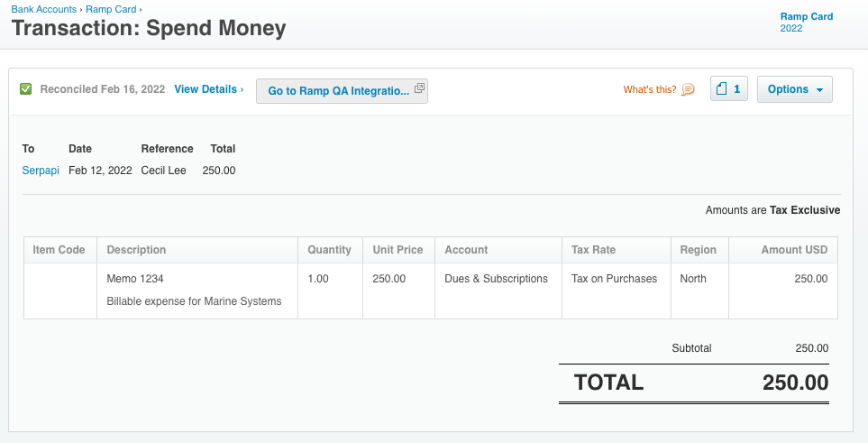This screenshot has width=868, height=443.
Task: Open attached files with the document icon
Action: (x=728, y=88)
